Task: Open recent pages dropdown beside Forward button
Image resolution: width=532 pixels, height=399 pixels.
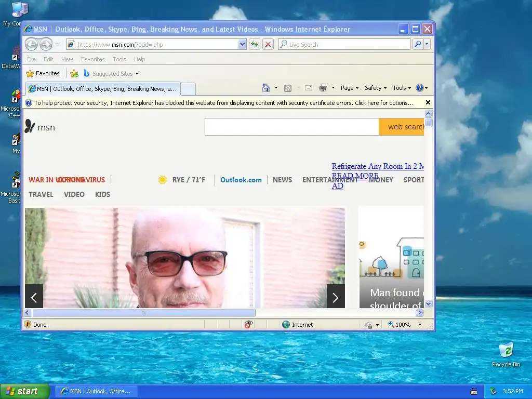Action: coord(57,45)
